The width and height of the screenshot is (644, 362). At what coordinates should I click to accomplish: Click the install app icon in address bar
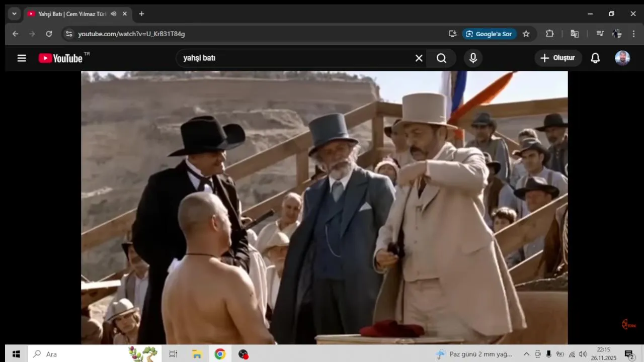pos(452,34)
